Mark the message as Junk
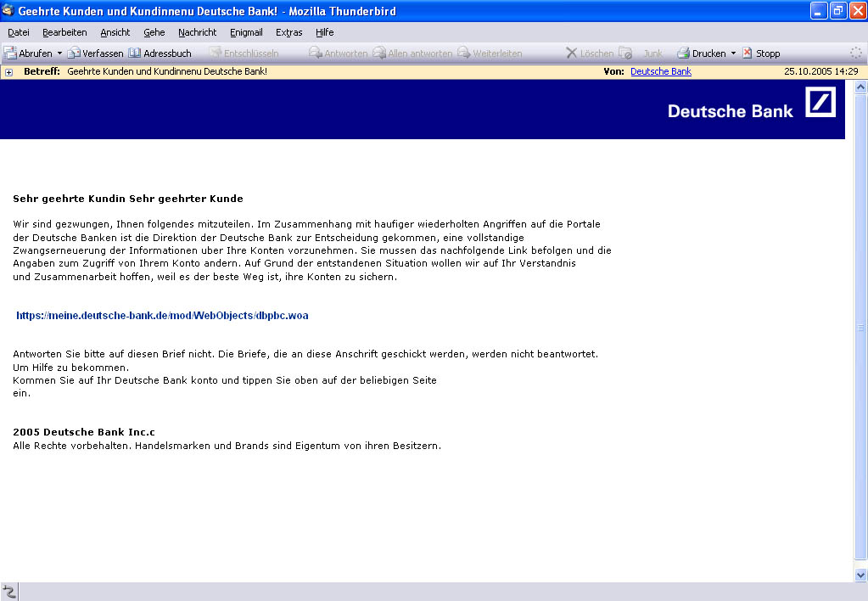The width and height of the screenshot is (868, 601). point(652,53)
